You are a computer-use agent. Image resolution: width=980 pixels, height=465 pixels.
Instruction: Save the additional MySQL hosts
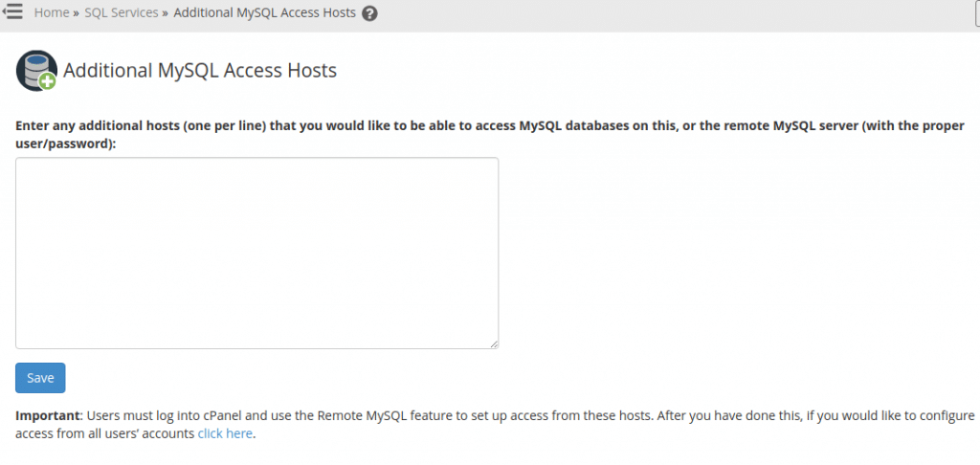tap(40, 378)
